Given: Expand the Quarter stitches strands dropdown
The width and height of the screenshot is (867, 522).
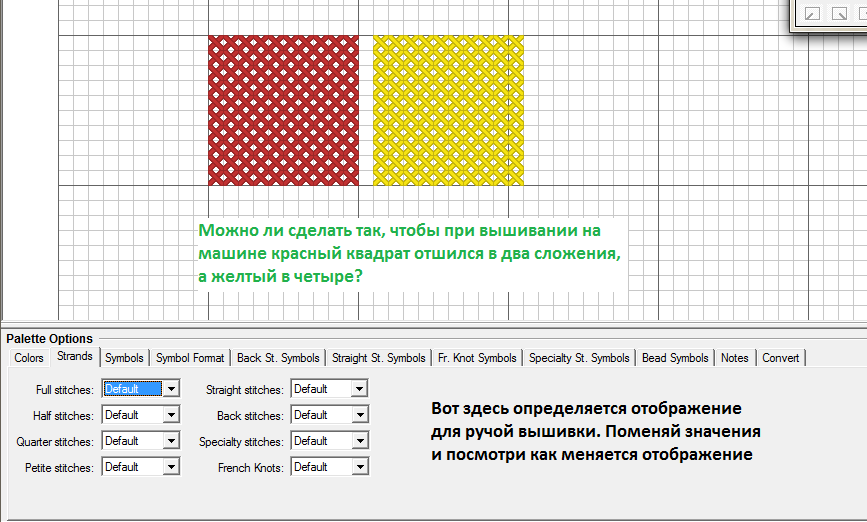Looking at the screenshot, I should tap(171, 441).
